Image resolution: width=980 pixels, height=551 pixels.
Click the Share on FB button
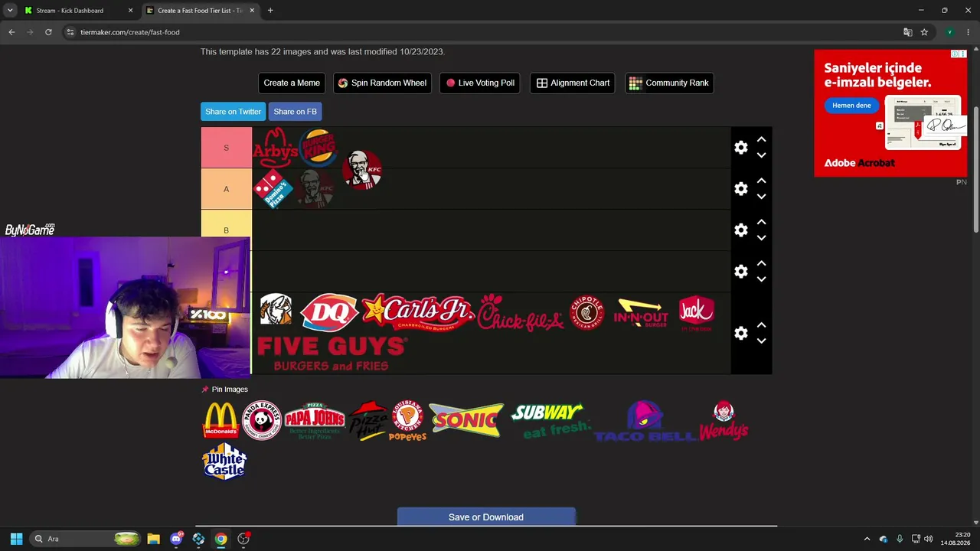[295, 112]
